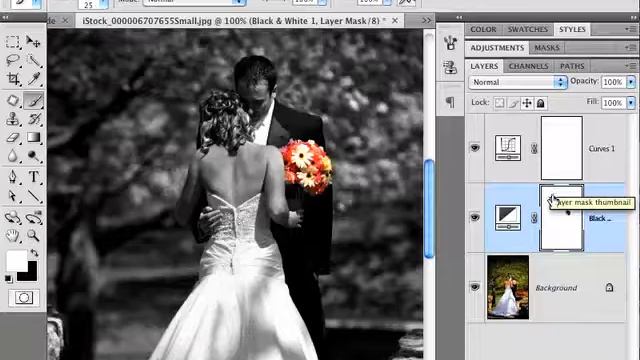Screen dimensions: 640x360
Task: Open the Opacity slider dropdown arrow
Action: point(631,82)
